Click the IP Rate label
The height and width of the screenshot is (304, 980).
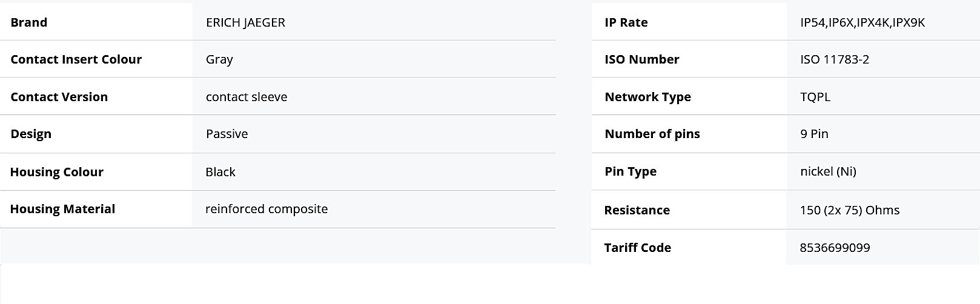point(626,22)
